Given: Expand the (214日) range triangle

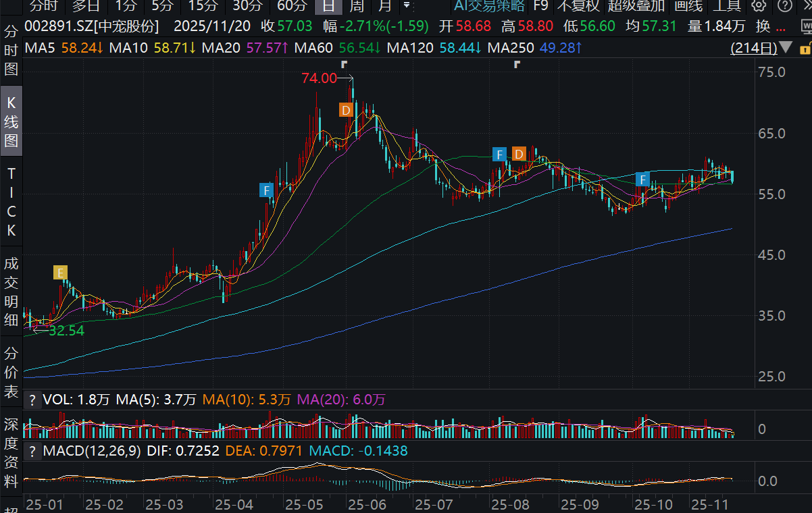Looking at the screenshot, I should tap(785, 49).
